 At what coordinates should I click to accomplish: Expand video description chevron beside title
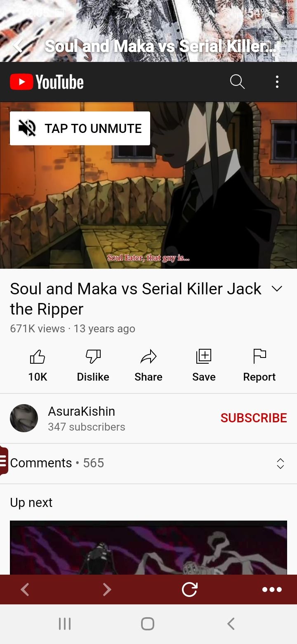pyautogui.click(x=277, y=289)
